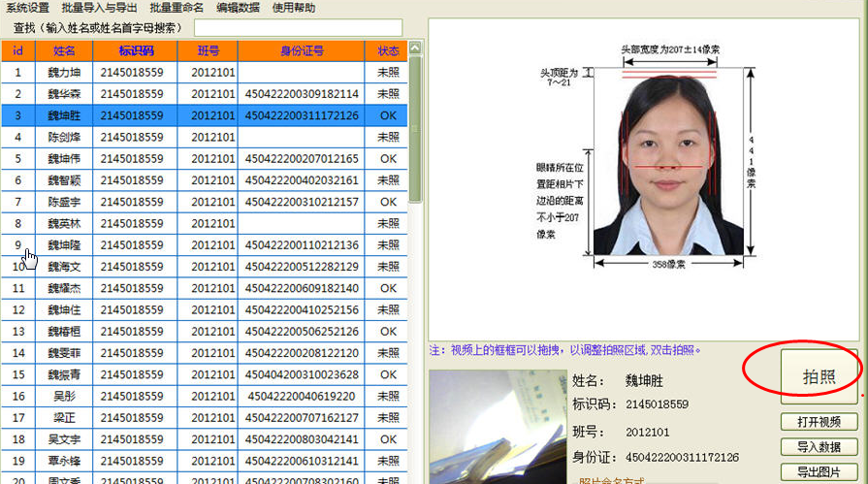Viewport: 868px width, 484px height.
Task: Open the 使用帮助 menu
Action: point(293,8)
